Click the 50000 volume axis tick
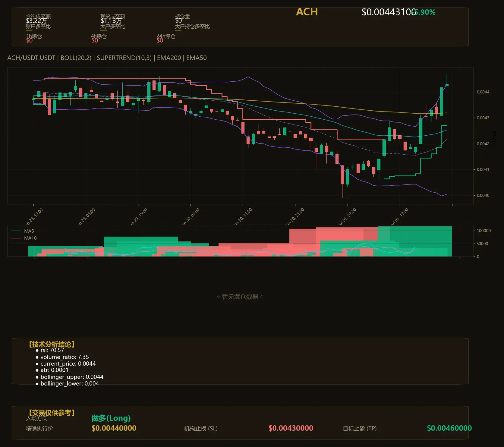The image size is (504, 447). pyautogui.click(x=482, y=244)
